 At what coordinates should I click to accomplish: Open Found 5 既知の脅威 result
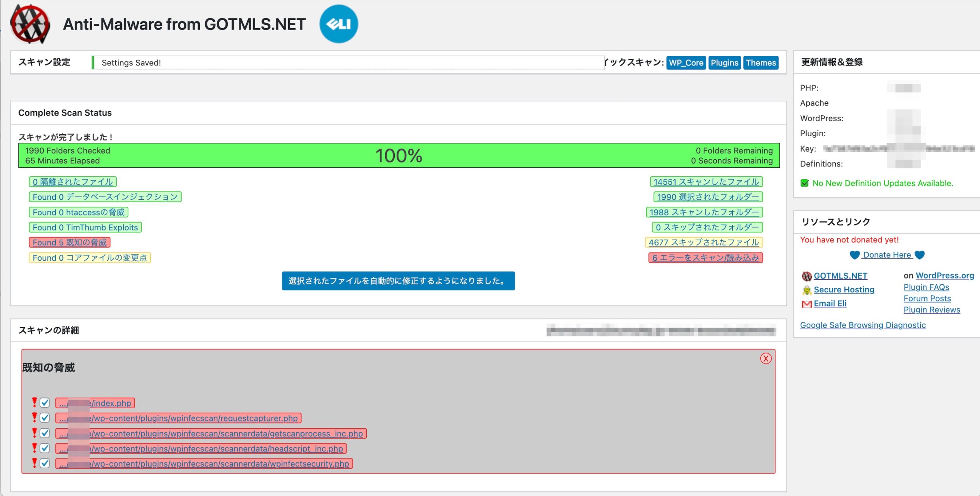point(70,242)
